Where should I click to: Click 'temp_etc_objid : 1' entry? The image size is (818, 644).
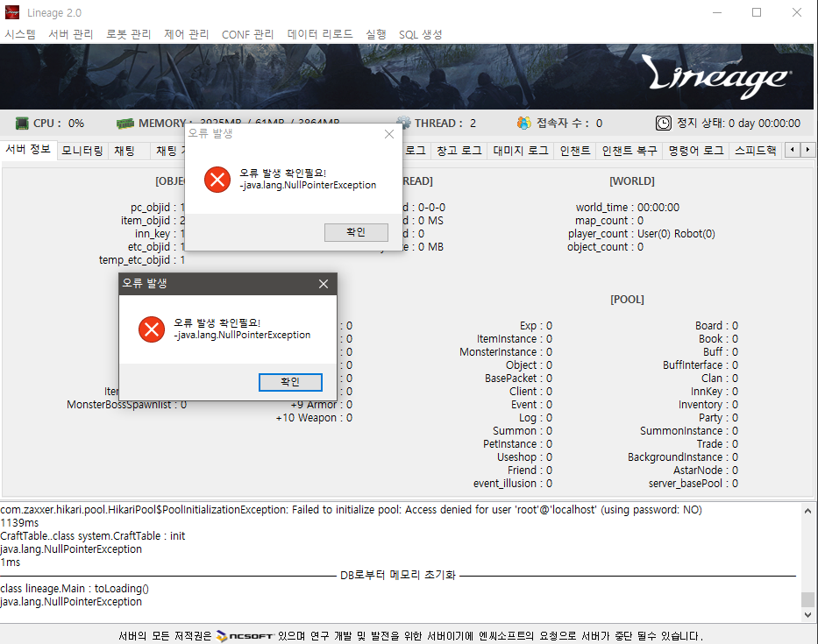click(x=142, y=259)
